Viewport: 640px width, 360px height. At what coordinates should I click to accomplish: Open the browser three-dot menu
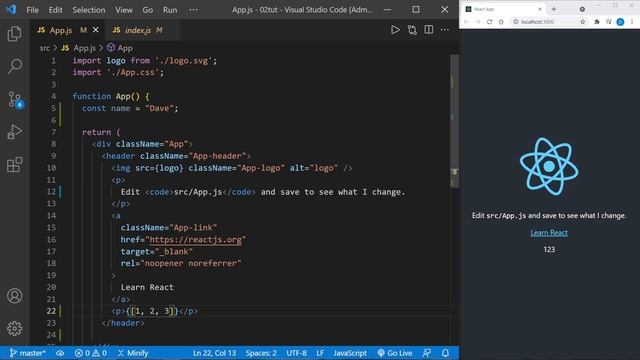pyautogui.click(x=632, y=22)
